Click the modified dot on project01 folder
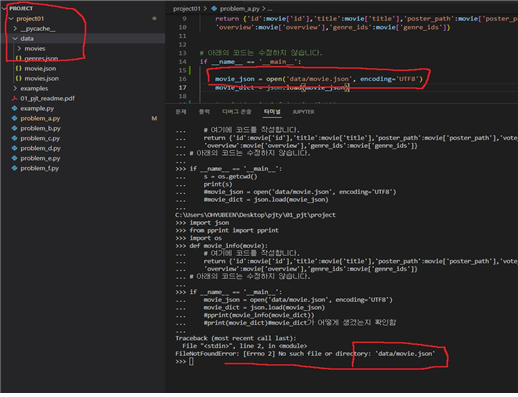This screenshot has height=397, width=518. point(154,19)
